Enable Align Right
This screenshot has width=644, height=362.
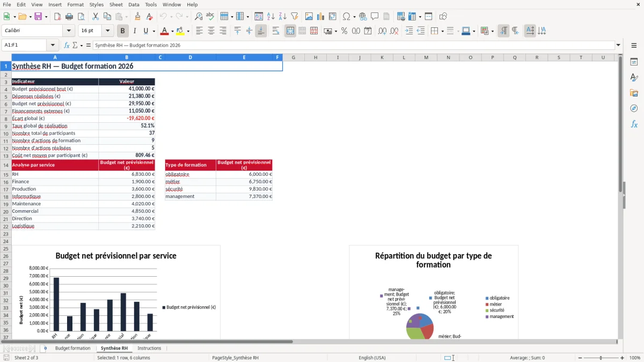coord(223,31)
